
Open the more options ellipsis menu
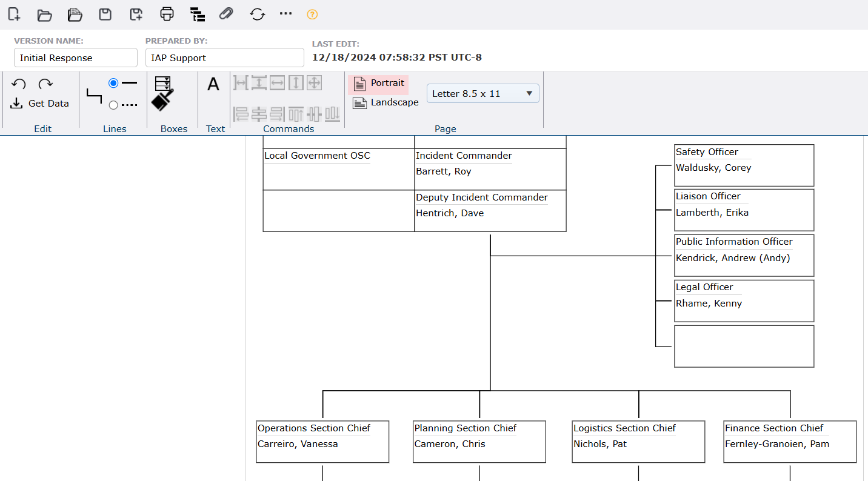285,14
